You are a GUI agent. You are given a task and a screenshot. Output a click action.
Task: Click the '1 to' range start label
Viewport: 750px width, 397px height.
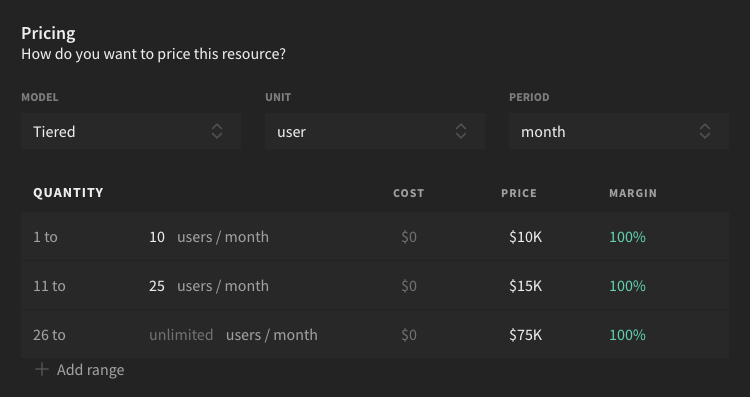click(x=45, y=237)
